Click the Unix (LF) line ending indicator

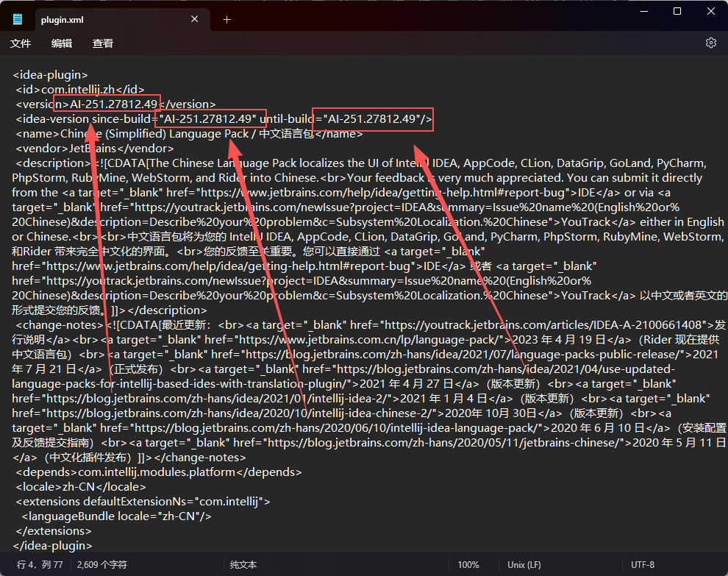pyautogui.click(x=524, y=565)
